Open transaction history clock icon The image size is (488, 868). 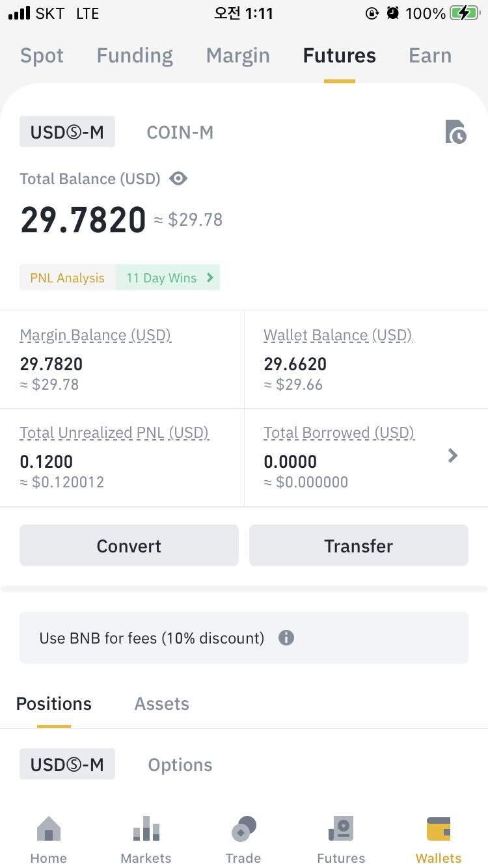coord(455,132)
